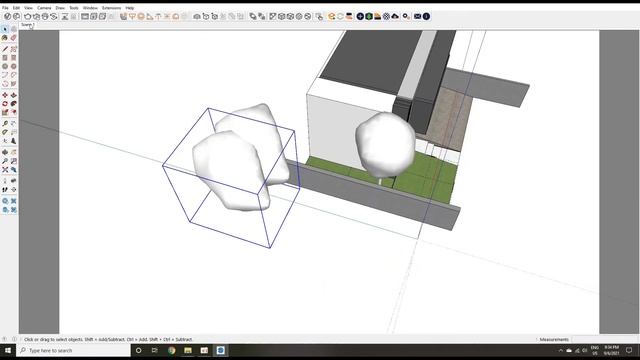Choose the Tape Measure tool
This screenshot has height=360, width=640.
pyautogui.click(x=5, y=123)
